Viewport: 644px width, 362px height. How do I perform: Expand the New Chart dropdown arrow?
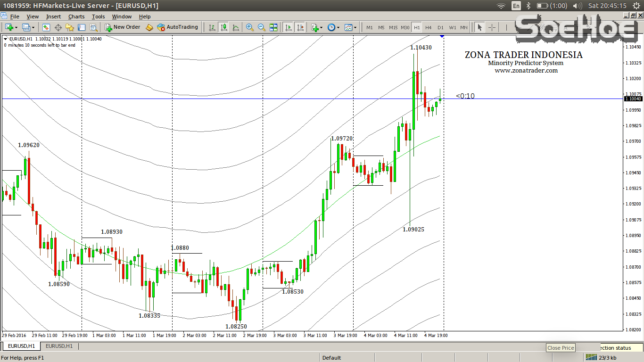(17, 27)
